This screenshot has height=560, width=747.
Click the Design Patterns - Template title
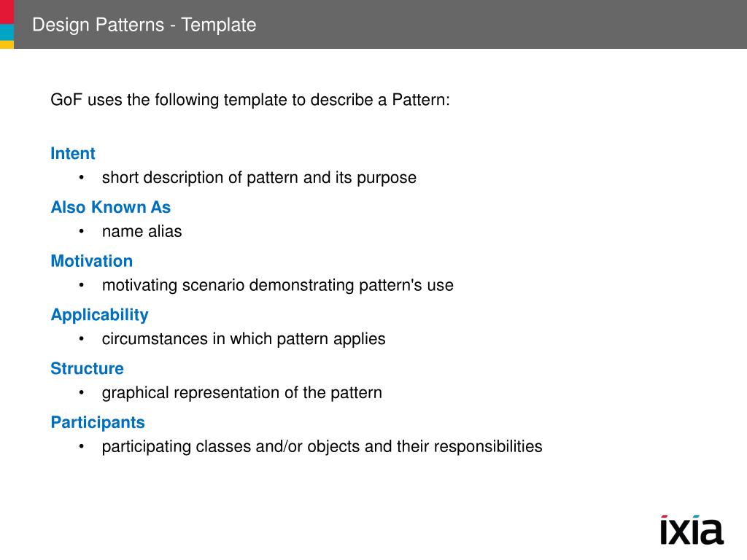(x=144, y=25)
